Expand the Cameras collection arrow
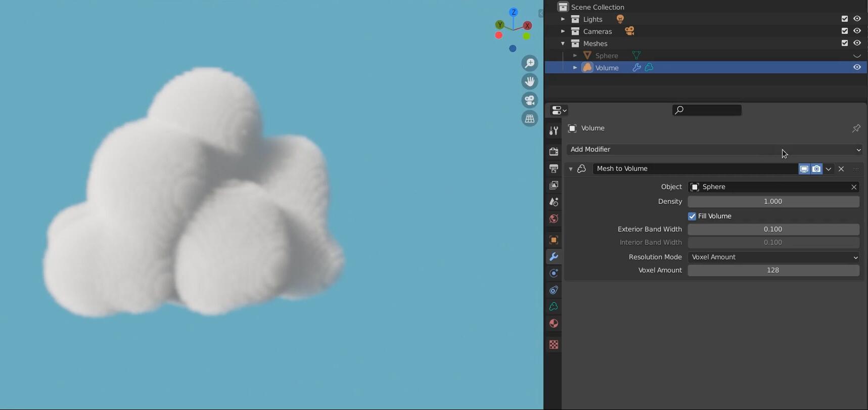 [x=563, y=31]
